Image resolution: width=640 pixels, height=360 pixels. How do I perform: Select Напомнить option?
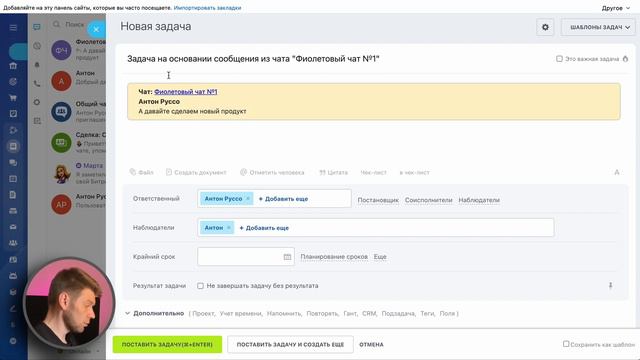click(284, 313)
